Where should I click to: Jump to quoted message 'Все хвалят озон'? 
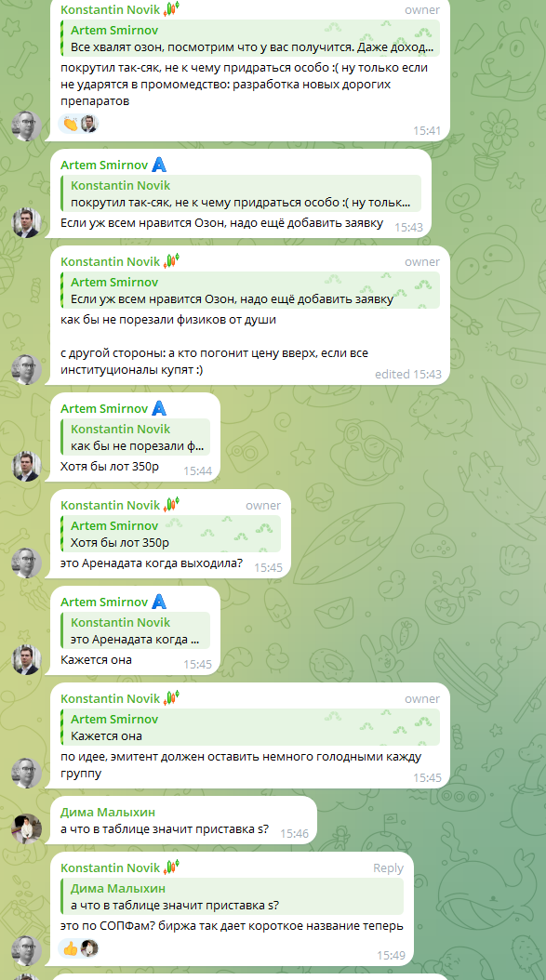[x=250, y=39]
